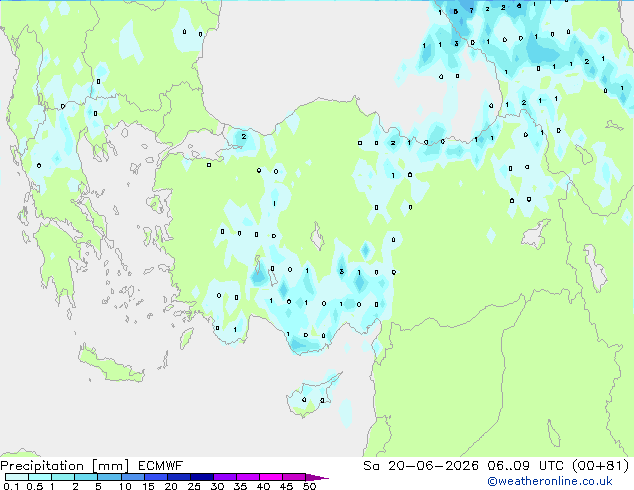This screenshot has width=634, height=490.
Task: Click the '(00+81)' forecast offset
Action: pos(600,466)
